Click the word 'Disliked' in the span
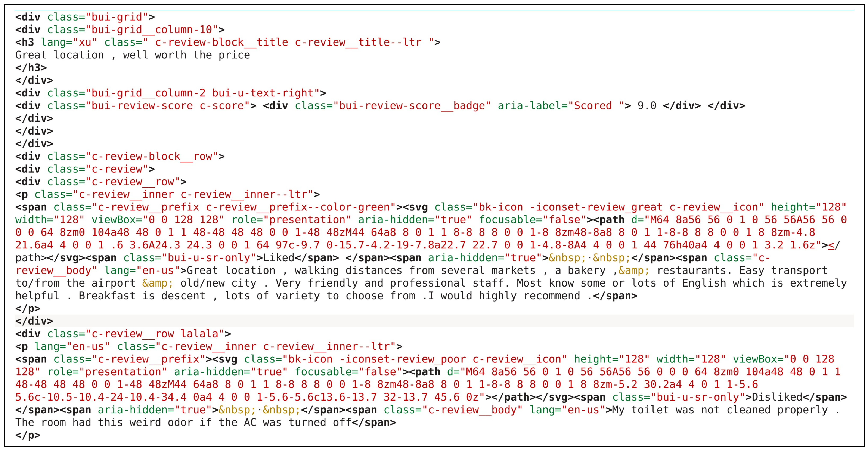The width and height of the screenshot is (868, 451). click(x=777, y=397)
